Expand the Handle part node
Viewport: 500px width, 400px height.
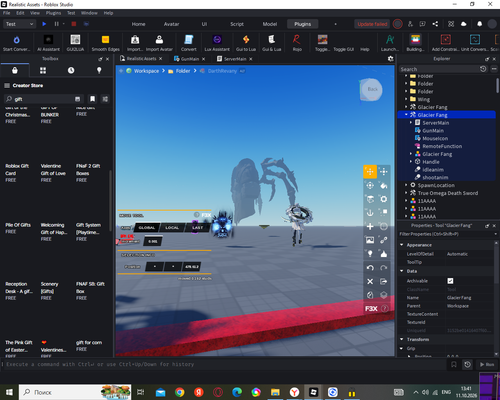tap(411, 162)
